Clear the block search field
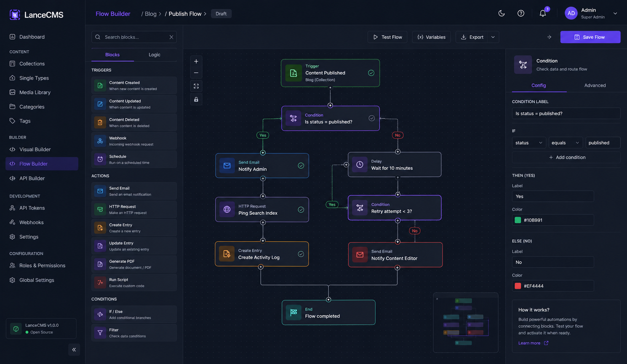The image size is (627, 364). click(171, 37)
